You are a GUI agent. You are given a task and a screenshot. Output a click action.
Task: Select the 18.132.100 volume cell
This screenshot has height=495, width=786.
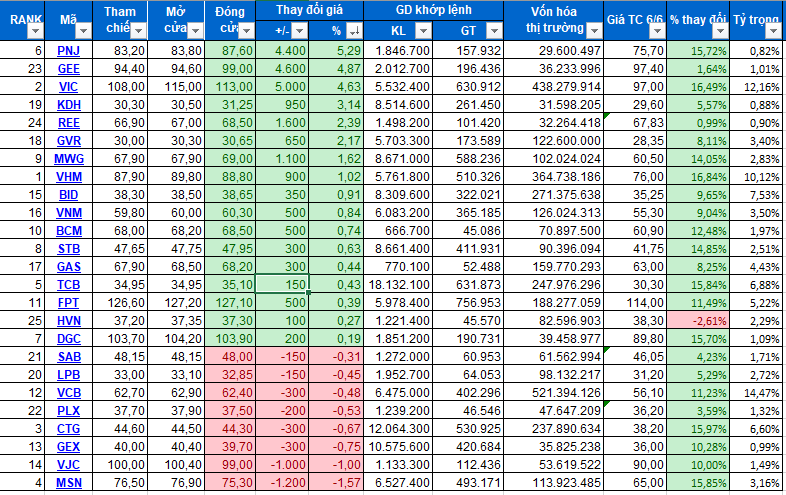coord(398,285)
